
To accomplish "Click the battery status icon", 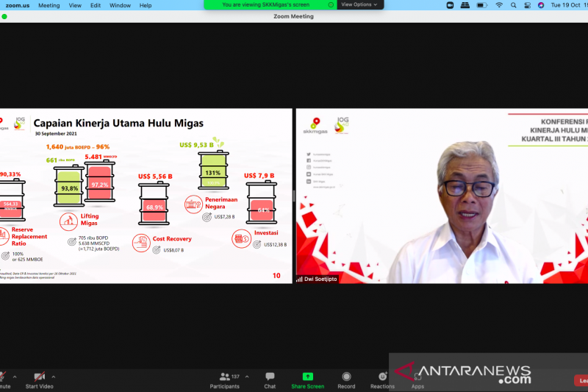I will click(x=481, y=5).
